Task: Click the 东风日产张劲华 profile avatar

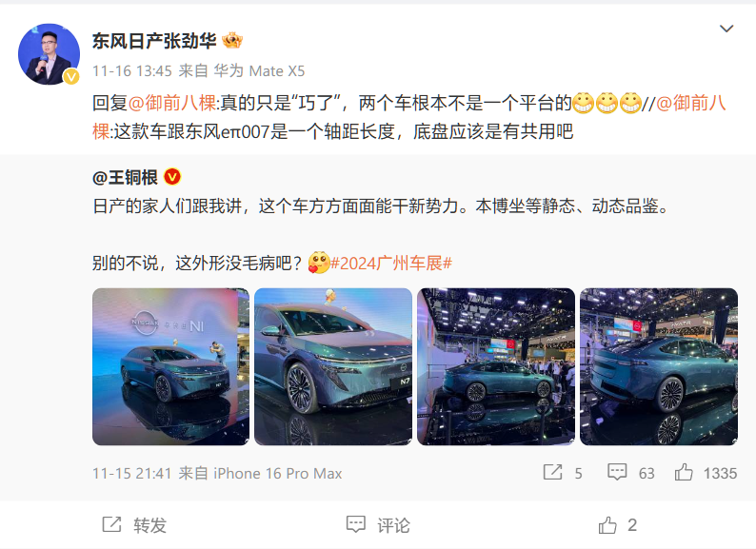Action: click(x=49, y=54)
